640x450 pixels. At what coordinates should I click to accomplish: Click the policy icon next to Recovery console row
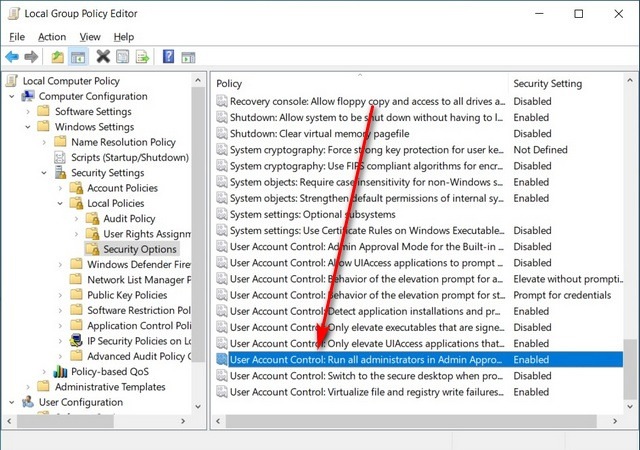tap(222, 101)
